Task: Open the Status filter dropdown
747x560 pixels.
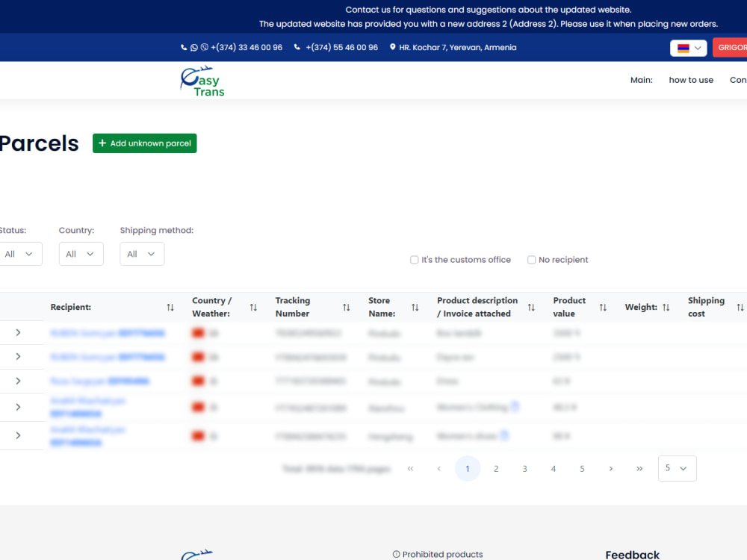Action: 19,254
